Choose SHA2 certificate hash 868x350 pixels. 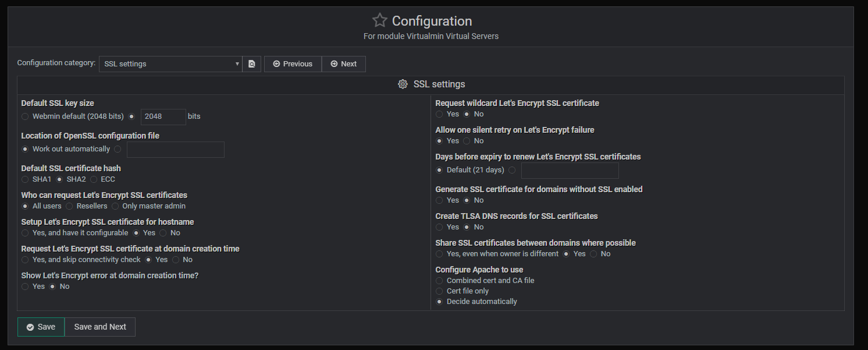pyautogui.click(x=59, y=179)
